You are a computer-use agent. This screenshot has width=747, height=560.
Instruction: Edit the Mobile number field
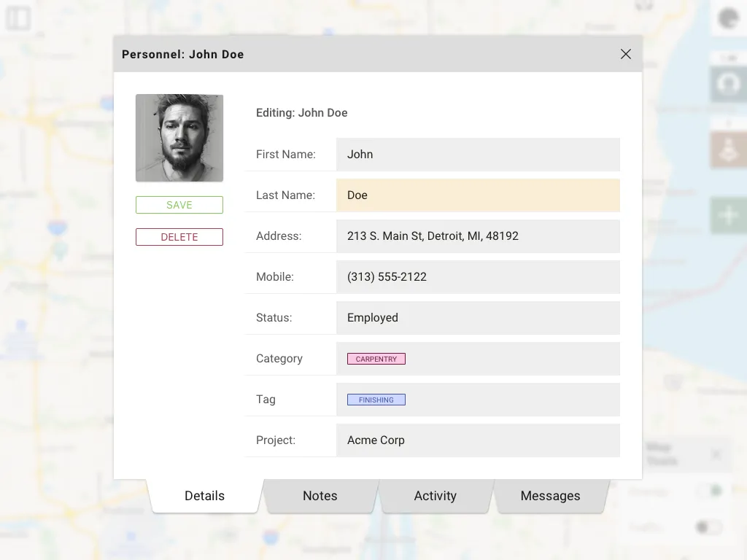click(478, 276)
